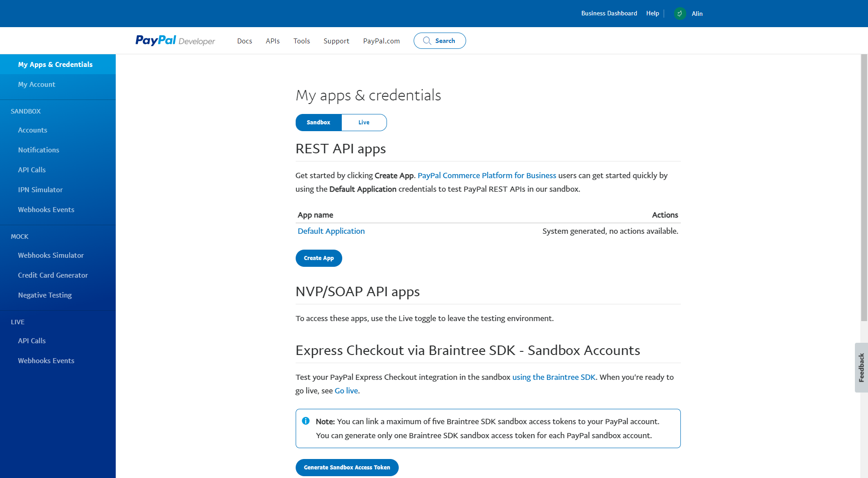Click the 'REST API apps' heading

[x=340, y=149]
